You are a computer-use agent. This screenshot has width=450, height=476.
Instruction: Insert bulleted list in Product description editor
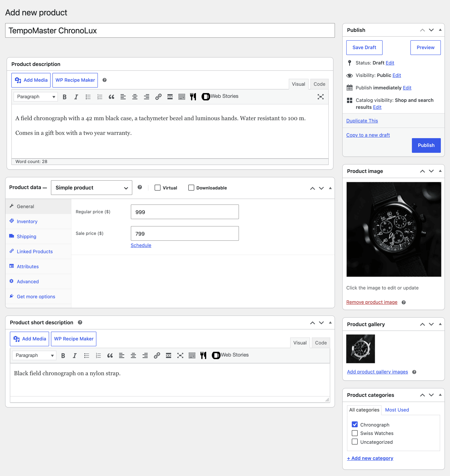tap(88, 97)
